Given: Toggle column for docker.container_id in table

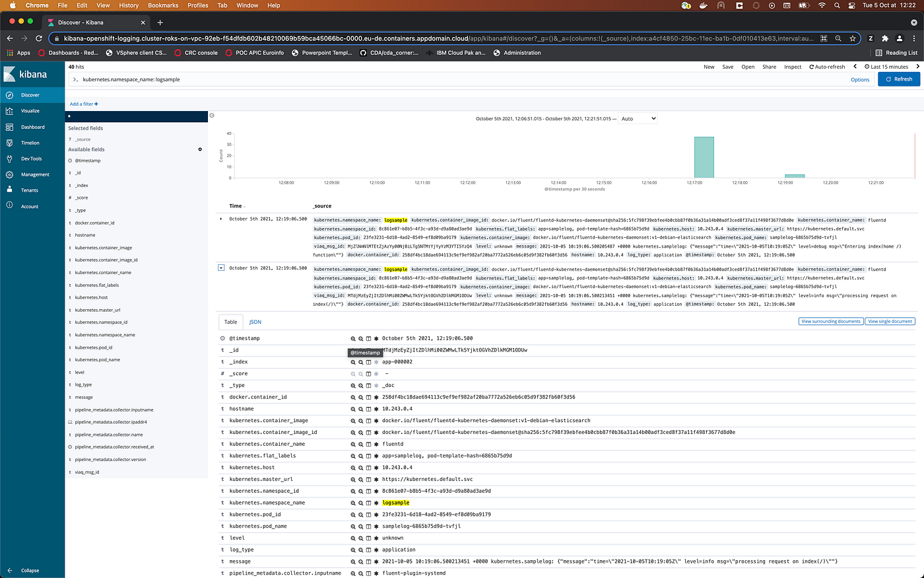Looking at the screenshot, I should (x=368, y=397).
